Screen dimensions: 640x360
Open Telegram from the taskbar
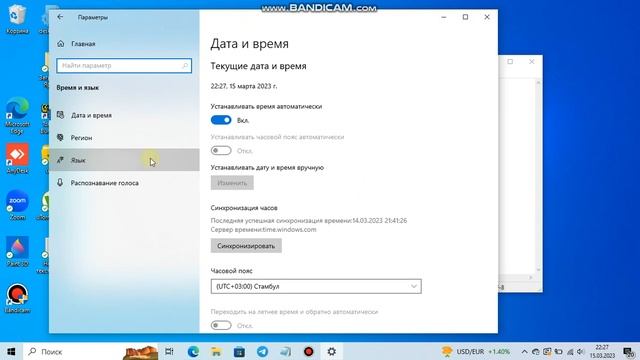click(x=262, y=351)
